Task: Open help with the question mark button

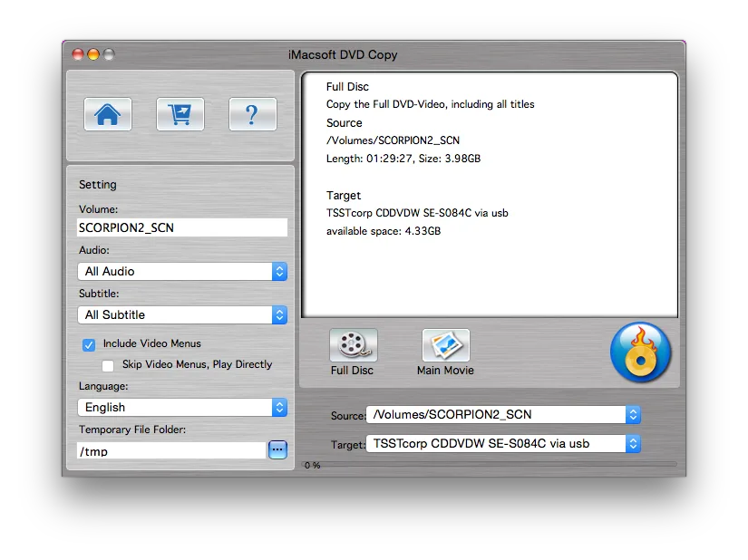Action: point(253,114)
